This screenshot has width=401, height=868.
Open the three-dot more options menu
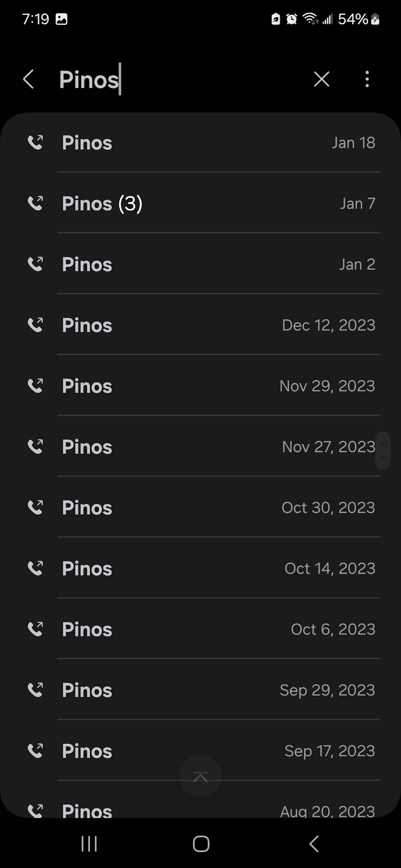coord(367,80)
